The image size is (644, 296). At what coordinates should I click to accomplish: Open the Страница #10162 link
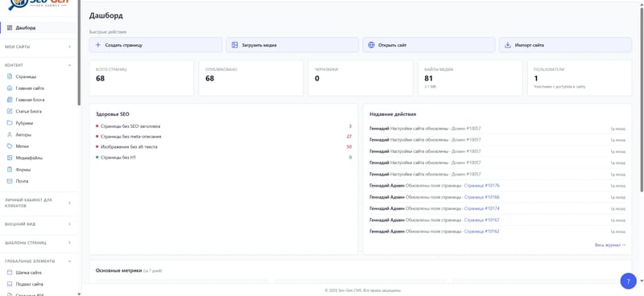pos(481,232)
